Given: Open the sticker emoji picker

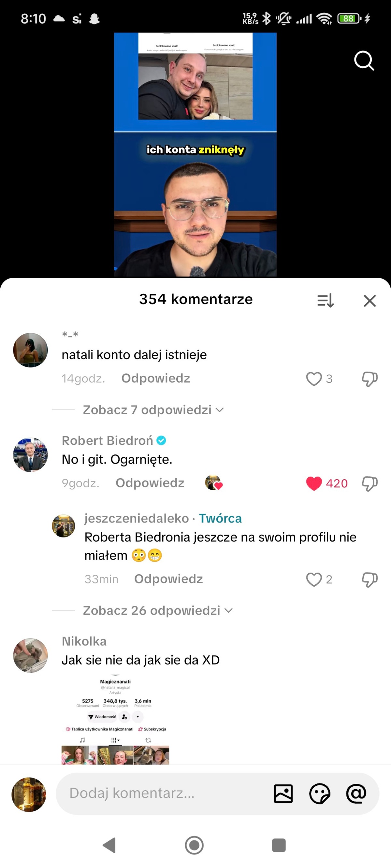Looking at the screenshot, I should [x=320, y=793].
